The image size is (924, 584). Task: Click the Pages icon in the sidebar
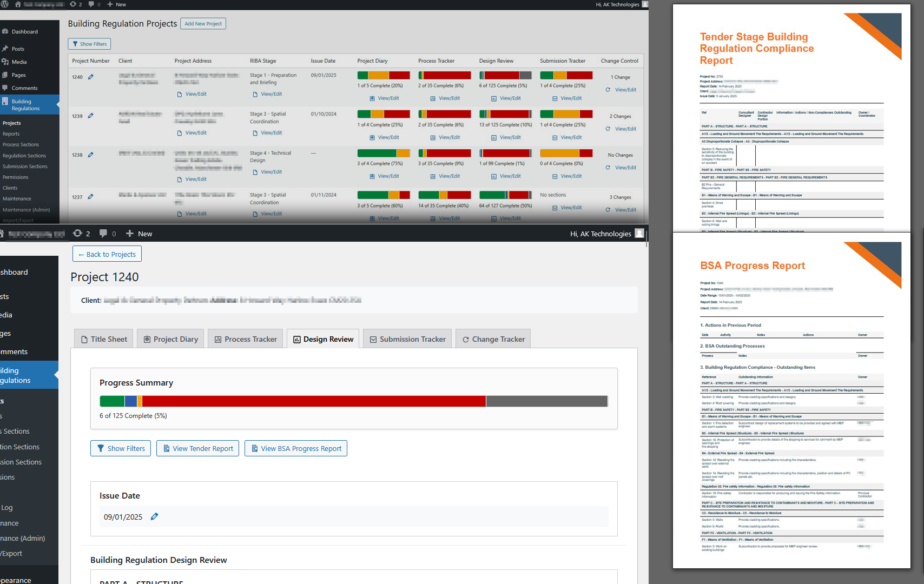point(5,75)
